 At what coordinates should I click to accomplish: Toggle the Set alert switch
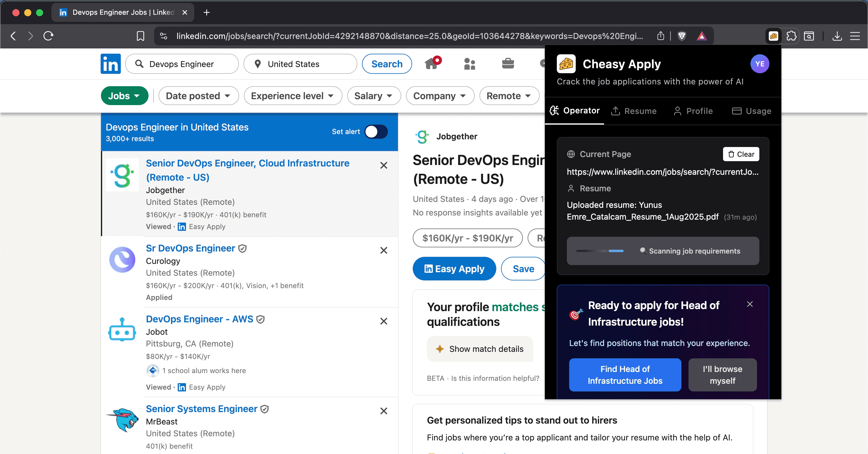(376, 132)
